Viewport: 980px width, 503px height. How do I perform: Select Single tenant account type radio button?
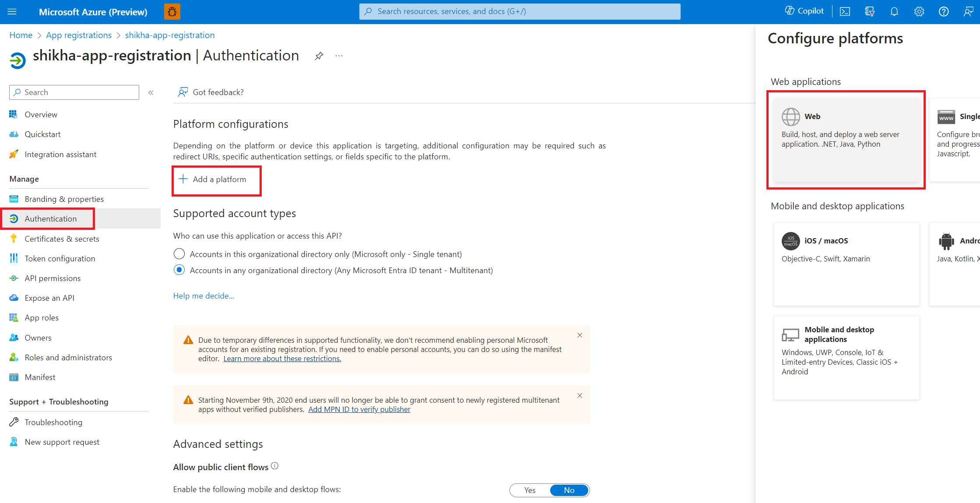179,253
